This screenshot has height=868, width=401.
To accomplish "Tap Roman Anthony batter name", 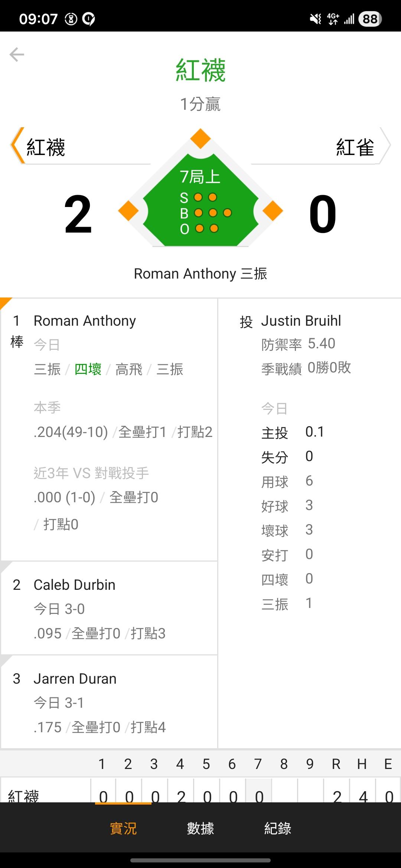I will coord(85,321).
